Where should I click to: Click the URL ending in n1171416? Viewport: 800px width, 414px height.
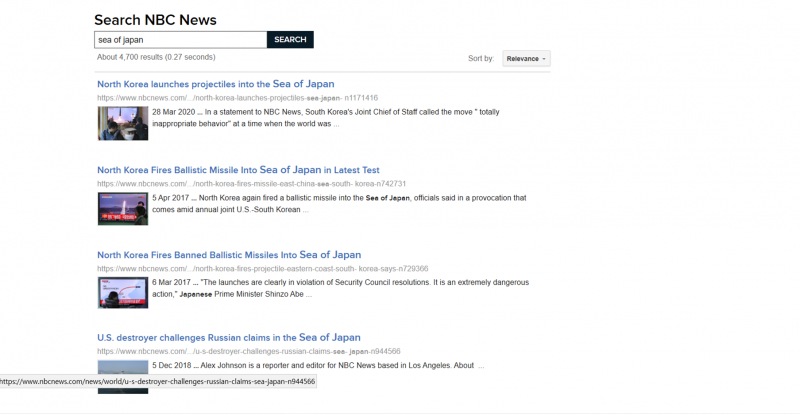237,98
